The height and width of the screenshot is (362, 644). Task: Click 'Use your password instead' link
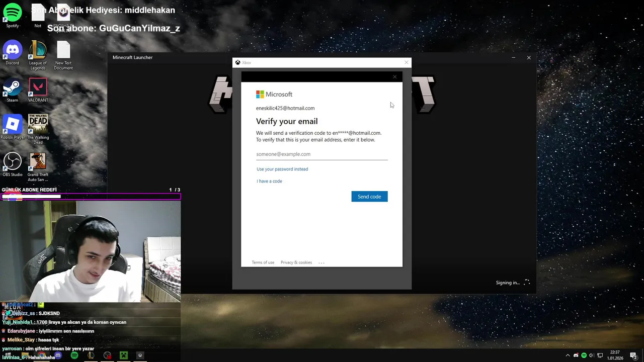282,169
